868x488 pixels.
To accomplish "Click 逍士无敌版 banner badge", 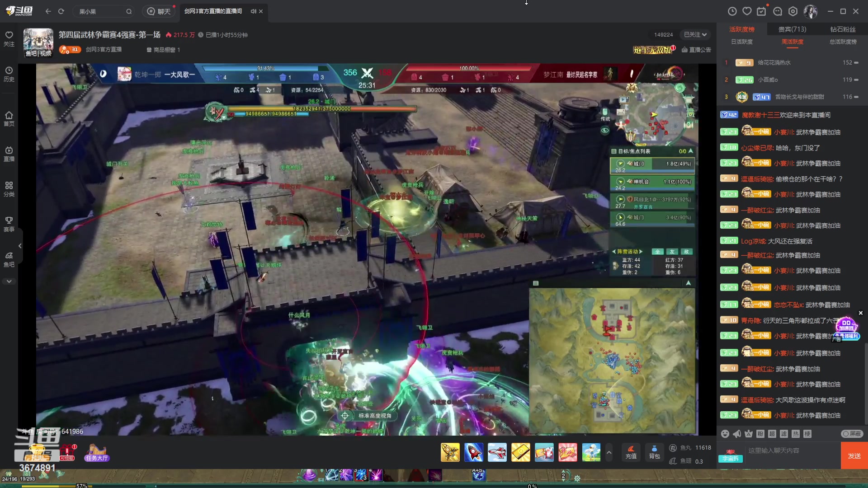I will coord(654,50).
